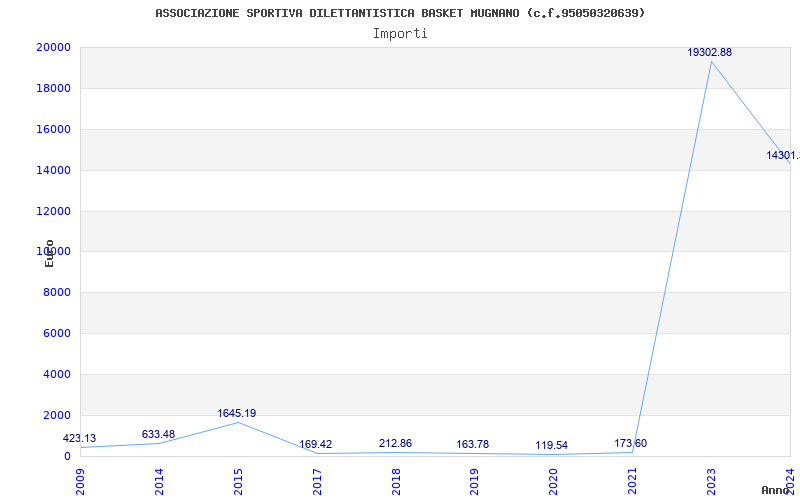Click the 6000 y-axis tick label
Screen dimensions: 800x500
coord(57,333)
